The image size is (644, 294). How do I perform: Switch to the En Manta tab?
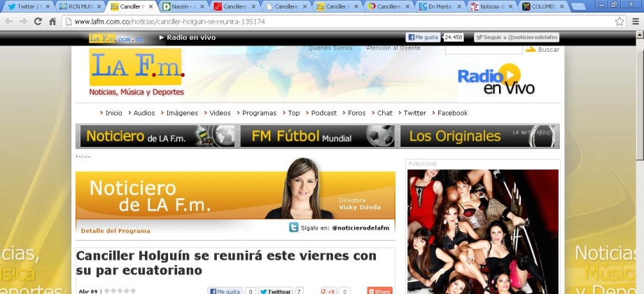[440, 6]
